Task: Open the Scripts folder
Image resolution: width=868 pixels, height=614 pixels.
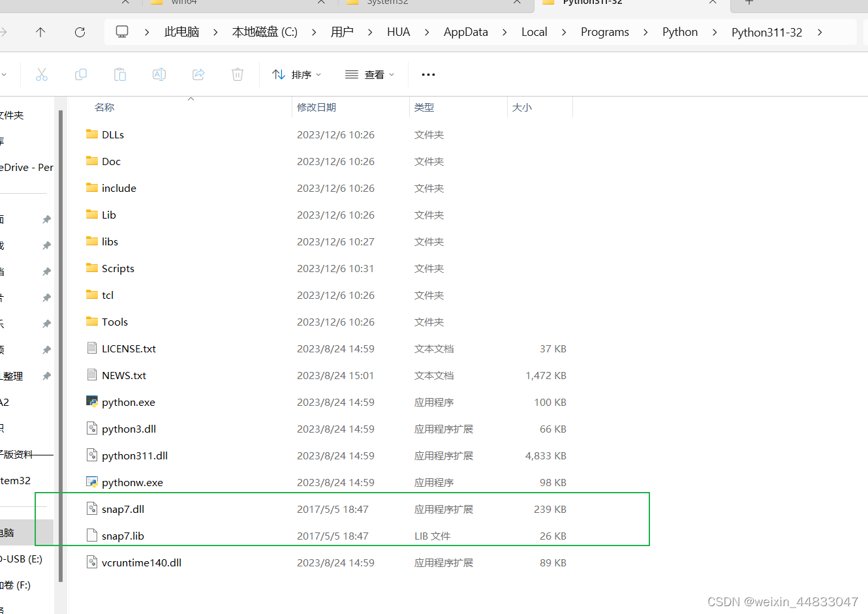Action: (118, 268)
